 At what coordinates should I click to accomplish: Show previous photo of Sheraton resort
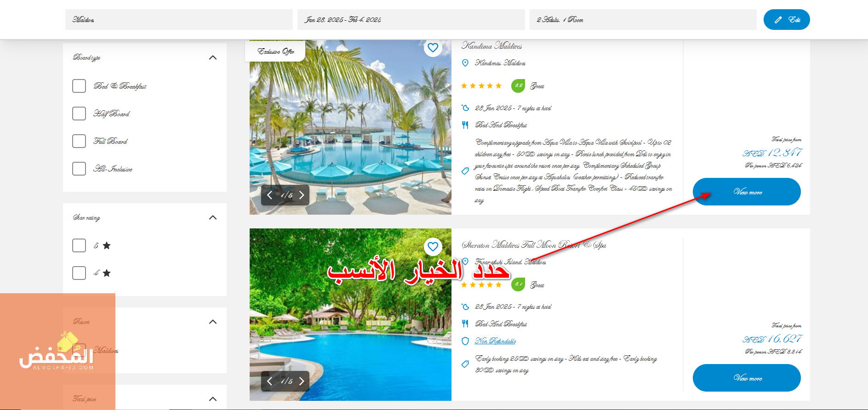(269, 381)
